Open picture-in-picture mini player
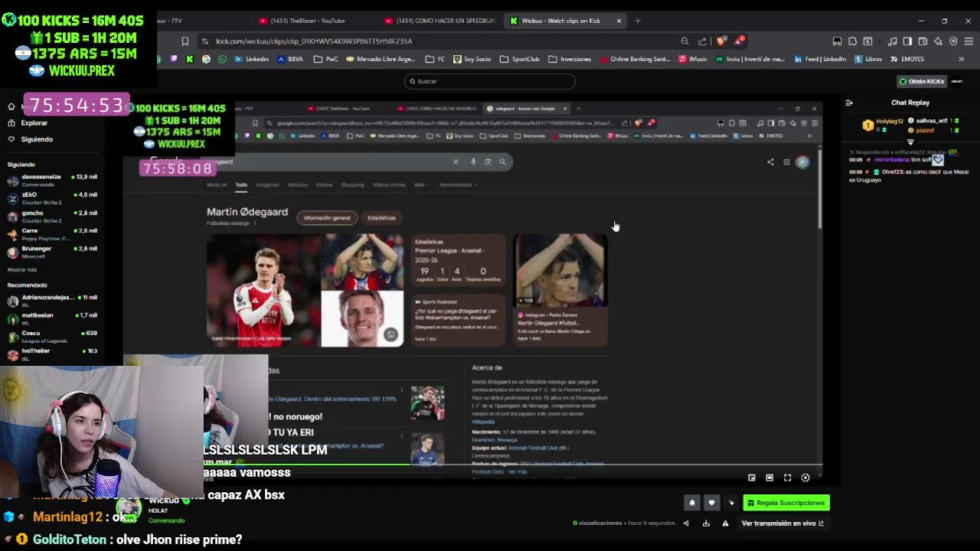The image size is (980, 551). point(752,478)
